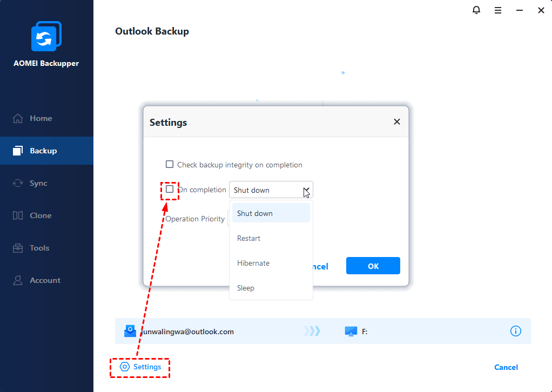Click the Settings gear icon
Screen dimensions: 552x392
pos(125,367)
